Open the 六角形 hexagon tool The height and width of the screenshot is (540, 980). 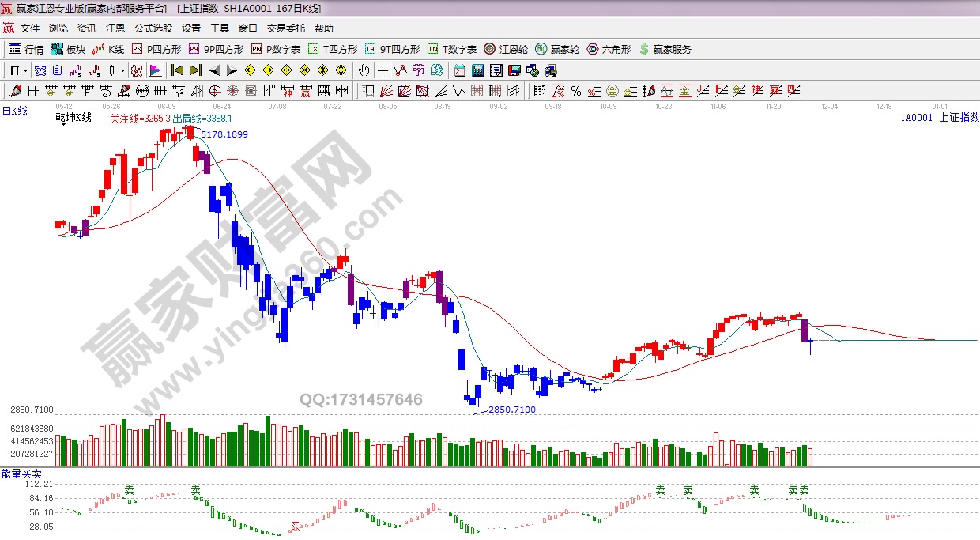tap(609, 49)
